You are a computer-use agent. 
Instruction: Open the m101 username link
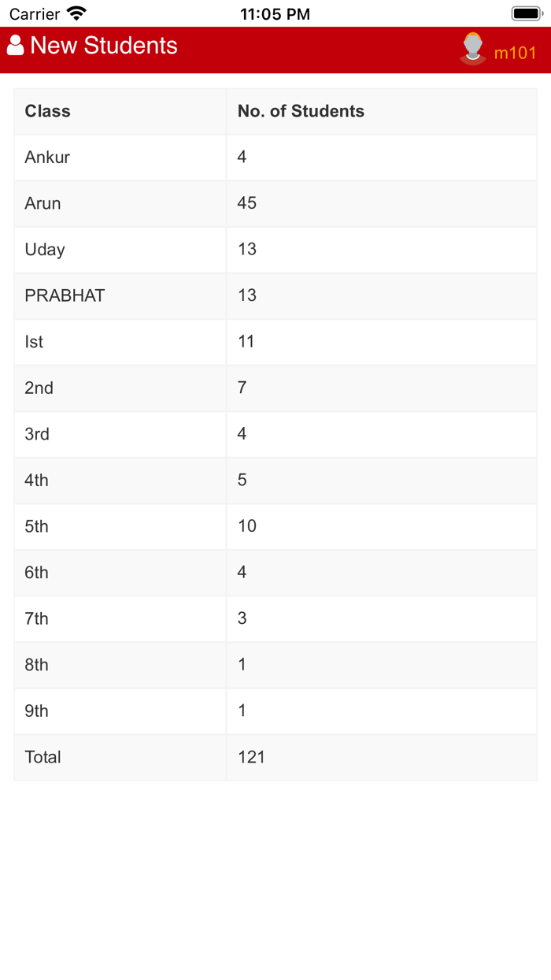(x=515, y=53)
